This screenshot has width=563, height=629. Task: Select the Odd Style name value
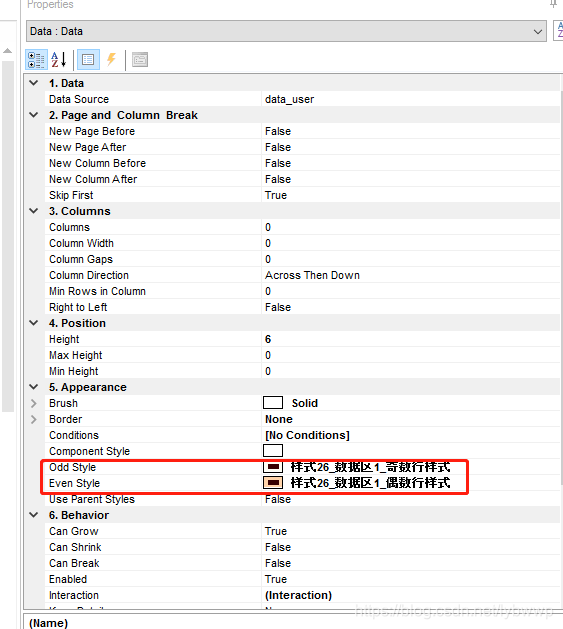point(370,467)
